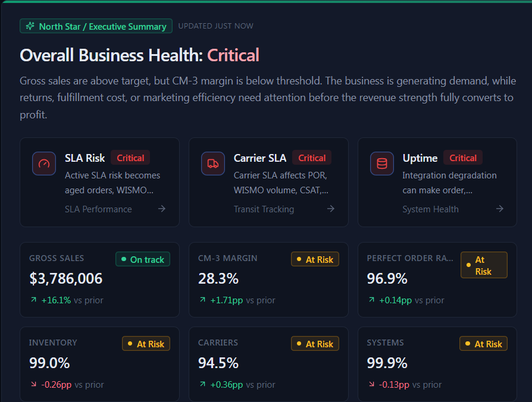
Task: Select the SLA Risk card title
Action: 85,158
